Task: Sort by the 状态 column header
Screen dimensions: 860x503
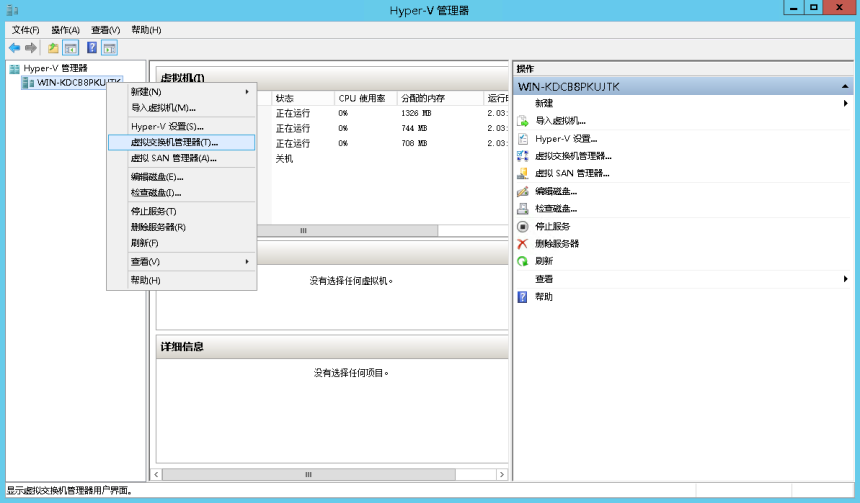Action: coord(303,99)
